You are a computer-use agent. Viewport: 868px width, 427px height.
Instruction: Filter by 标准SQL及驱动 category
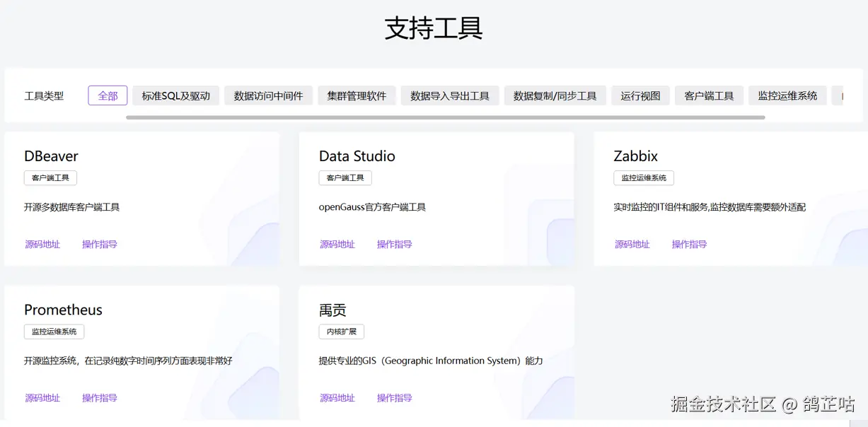(175, 95)
